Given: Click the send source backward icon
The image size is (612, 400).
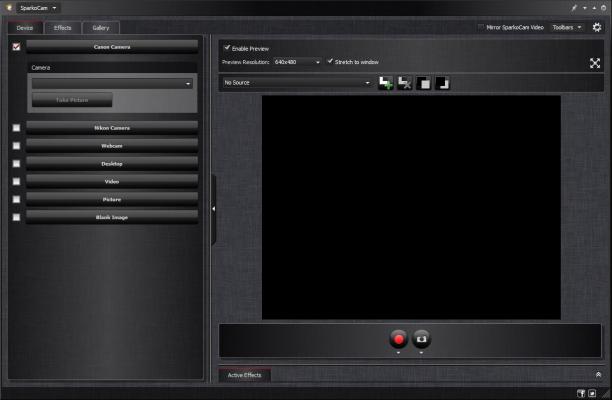Looking at the screenshot, I should 442,83.
